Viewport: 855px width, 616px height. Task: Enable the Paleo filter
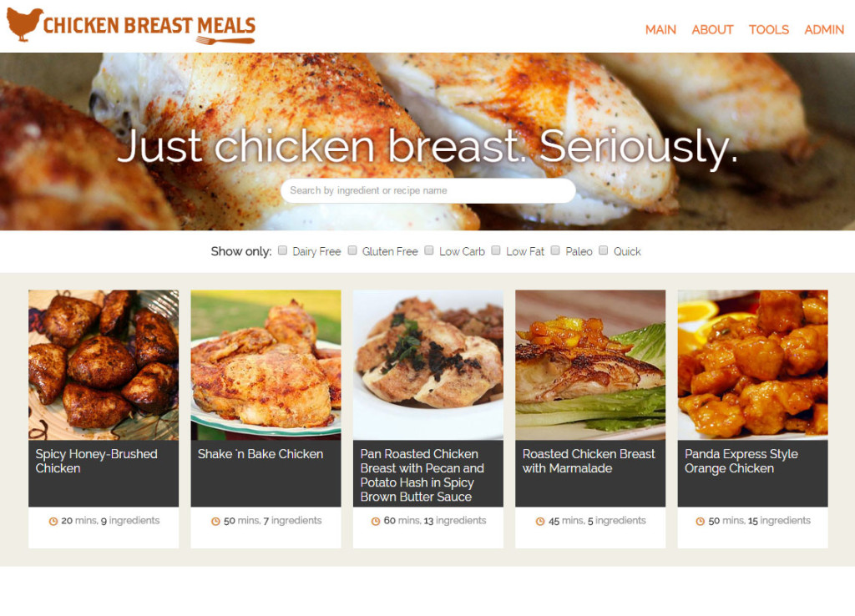click(x=555, y=250)
